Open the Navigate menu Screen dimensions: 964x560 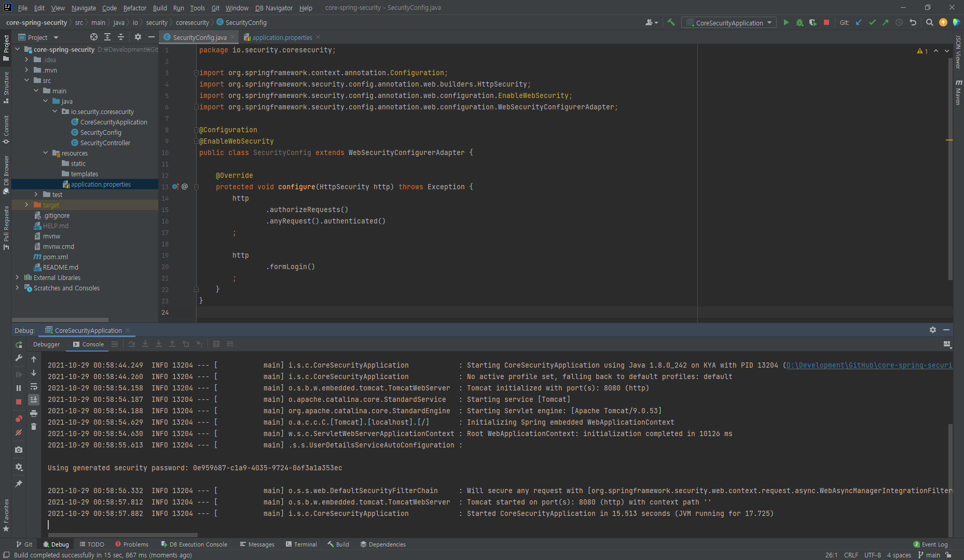[84, 8]
